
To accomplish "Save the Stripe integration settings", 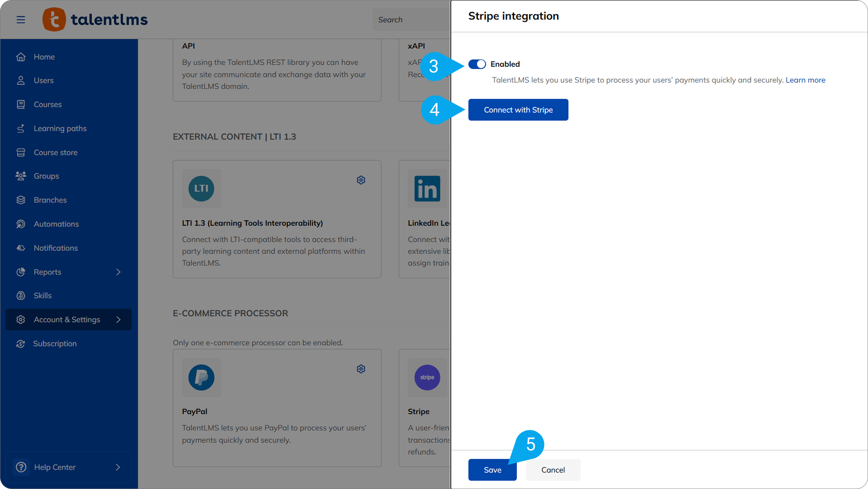I will point(492,470).
